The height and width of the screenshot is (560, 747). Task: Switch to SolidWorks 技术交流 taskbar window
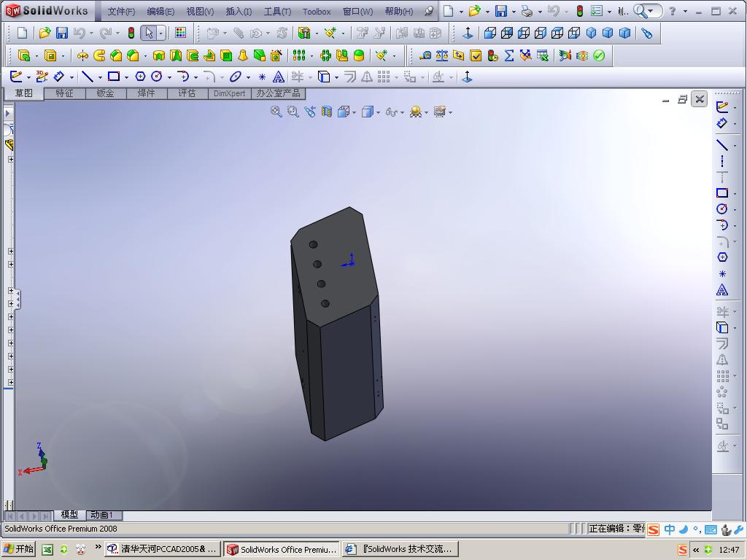point(400,549)
